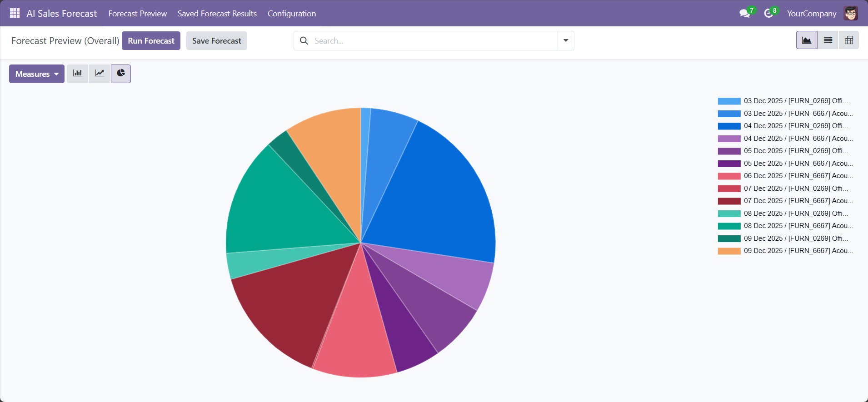Switch to graph view
The image size is (868, 402).
tap(806, 40)
